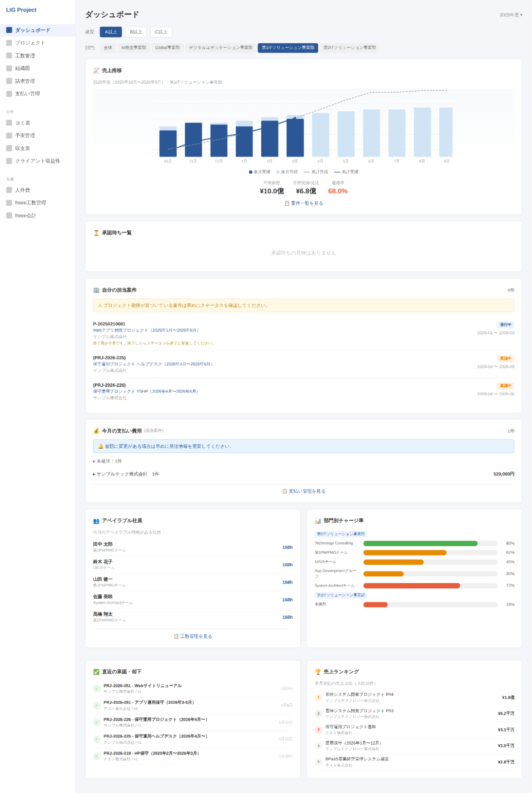532x793 pixels.
Task: Expand the 未発注：1件 payment row
Action: [108, 461]
